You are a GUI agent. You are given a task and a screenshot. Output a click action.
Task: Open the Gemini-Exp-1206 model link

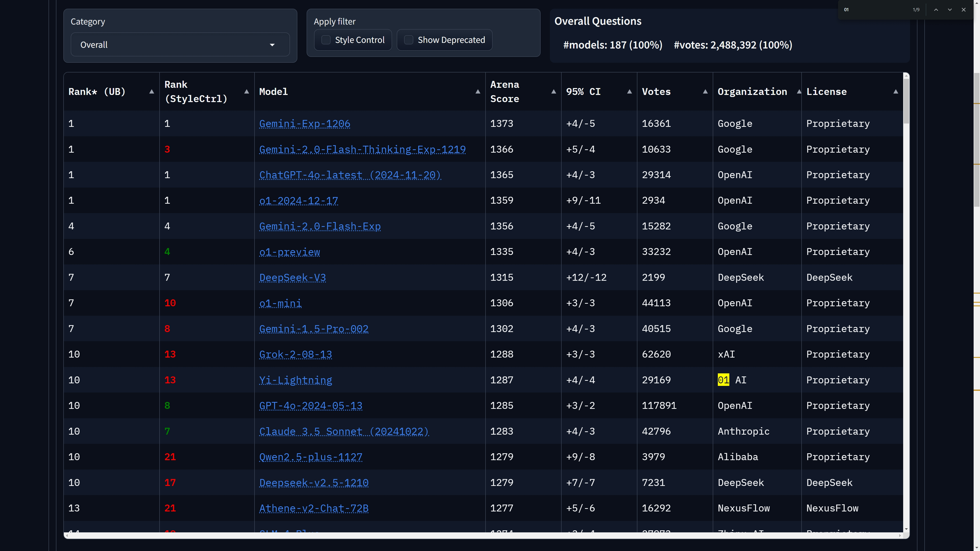[x=304, y=124]
